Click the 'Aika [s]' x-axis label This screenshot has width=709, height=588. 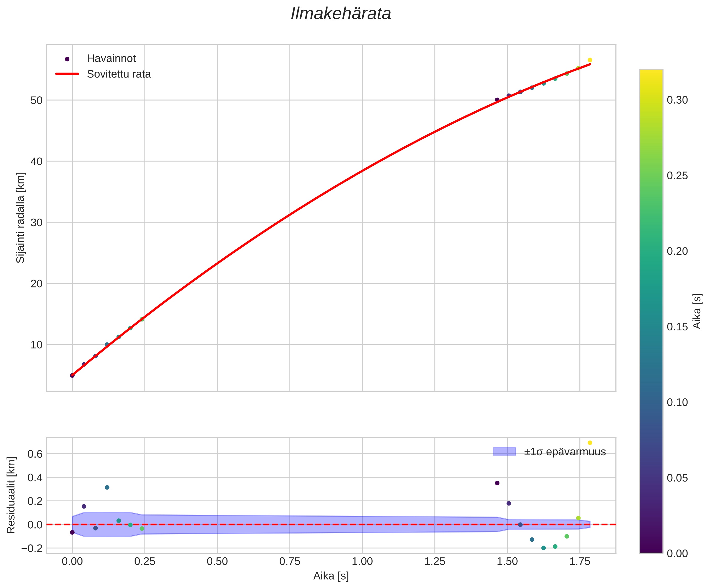pyautogui.click(x=331, y=576)
